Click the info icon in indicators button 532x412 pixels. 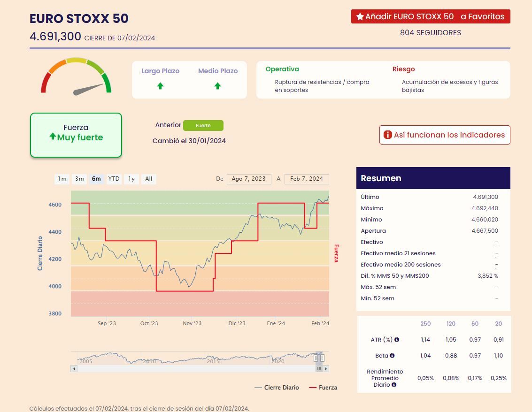pyautogui.click(x=387, y=135)
